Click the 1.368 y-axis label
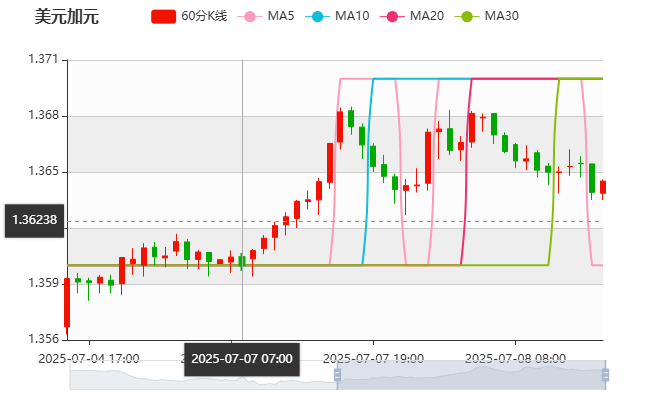670x400 pixels. [x=43, y=115]
